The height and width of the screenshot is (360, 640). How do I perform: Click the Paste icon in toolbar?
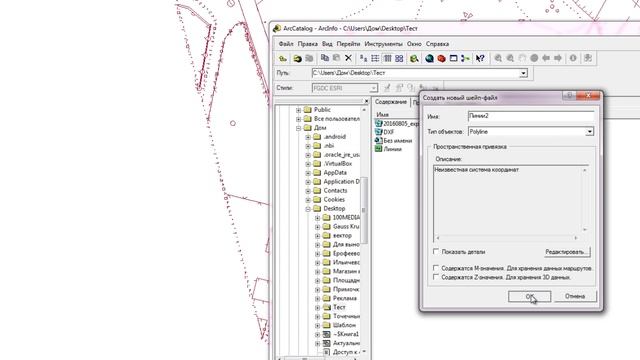[336, 58]
